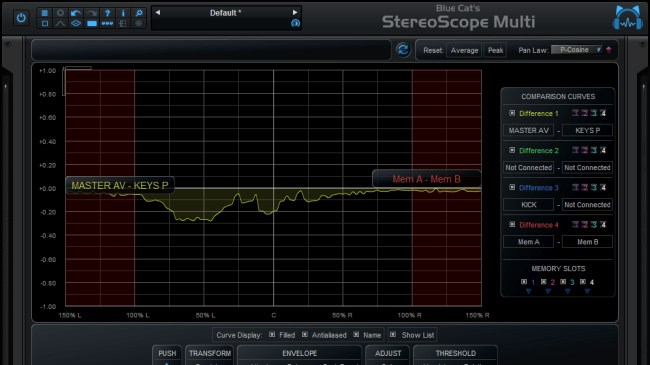Open the ADJUST tab
This screenshot has width=650, height=365.
pos(388,354)
